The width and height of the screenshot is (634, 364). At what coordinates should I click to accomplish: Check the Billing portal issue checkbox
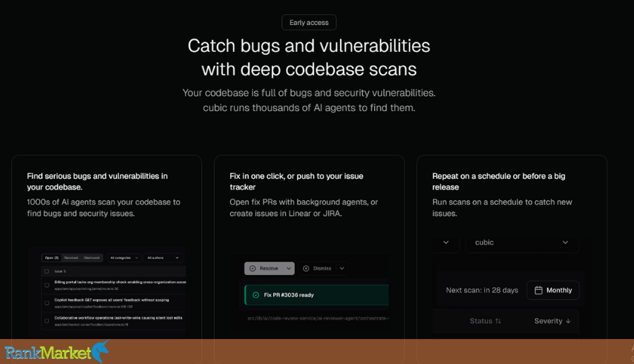click(x=47, y=285)
